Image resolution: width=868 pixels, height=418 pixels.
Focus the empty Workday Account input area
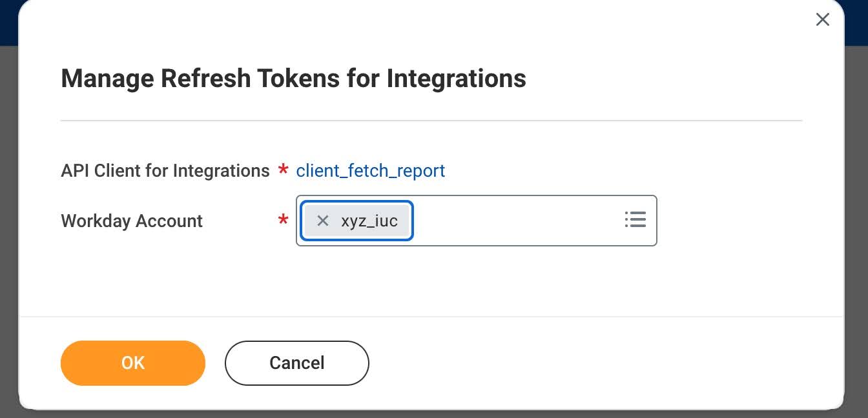click(517, 221)
